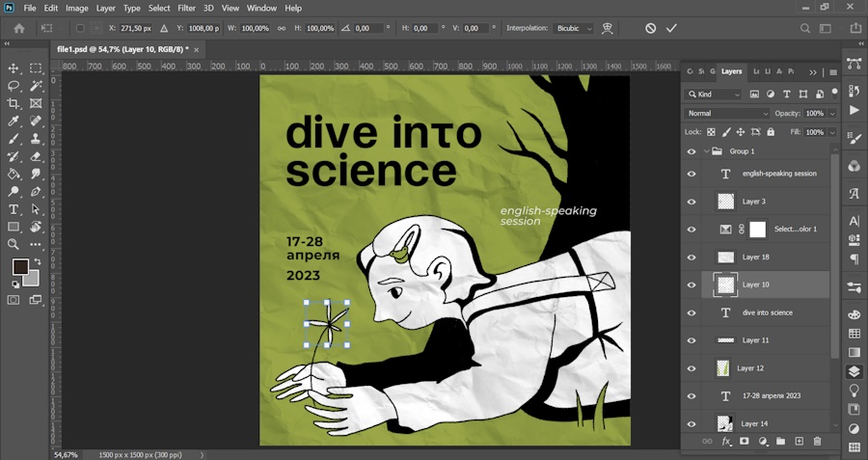Commit the transform with the checkmark
This screenshot has height=460, width=868.
pyautogui.click(x=672, y=28)
